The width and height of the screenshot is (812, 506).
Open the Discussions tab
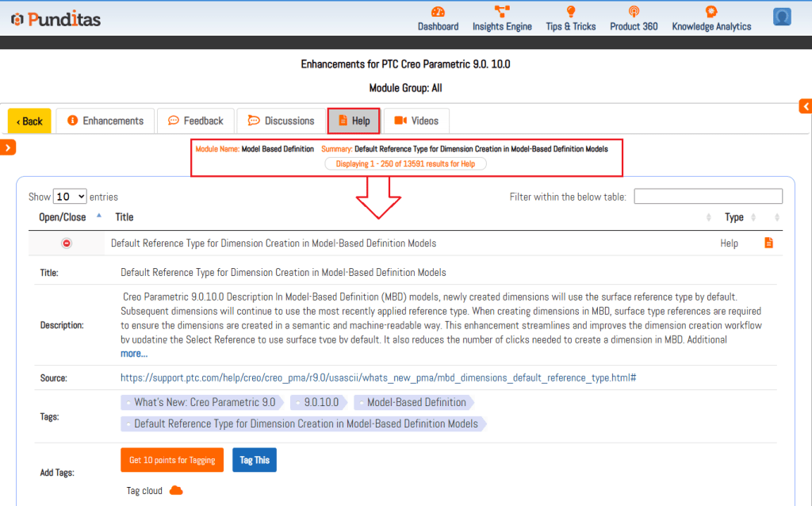pyautogui.click(x=282, y=121)
